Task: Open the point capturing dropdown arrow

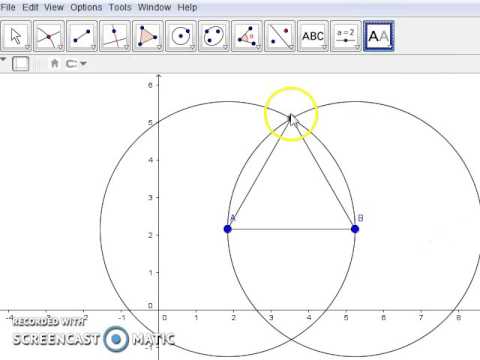Action: click(83, 63)
